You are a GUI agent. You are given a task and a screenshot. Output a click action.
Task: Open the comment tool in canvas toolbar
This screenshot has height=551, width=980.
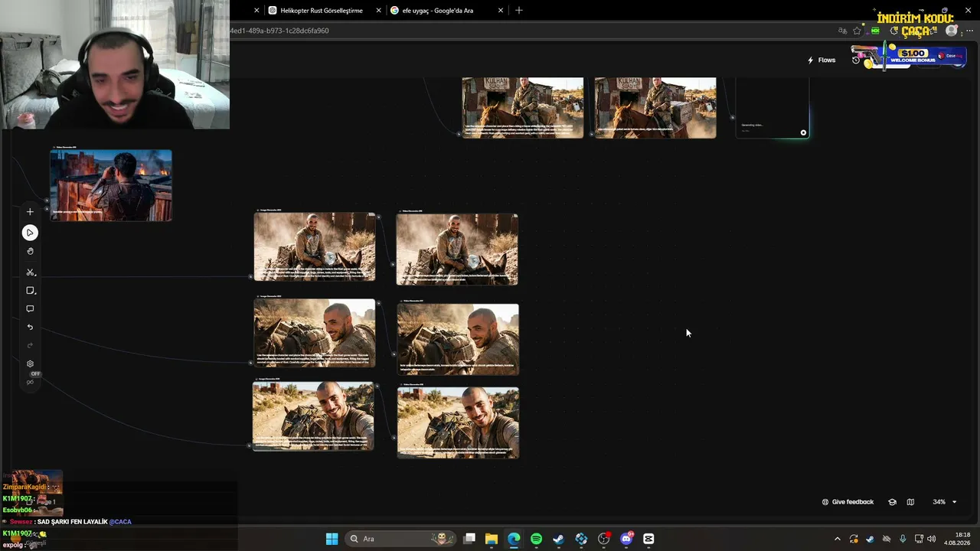pyautogui.click(x=30, y=309)
